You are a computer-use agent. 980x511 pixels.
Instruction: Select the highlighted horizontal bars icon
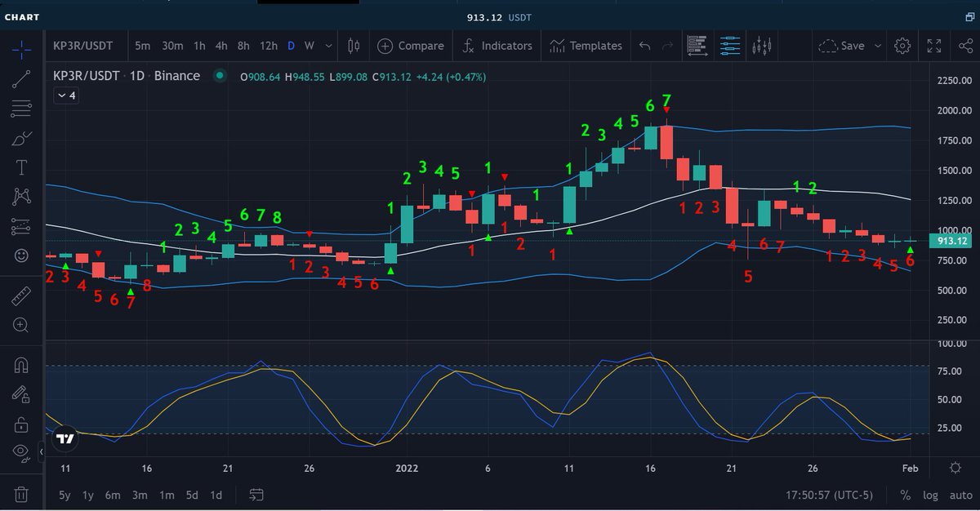[730, 46]
